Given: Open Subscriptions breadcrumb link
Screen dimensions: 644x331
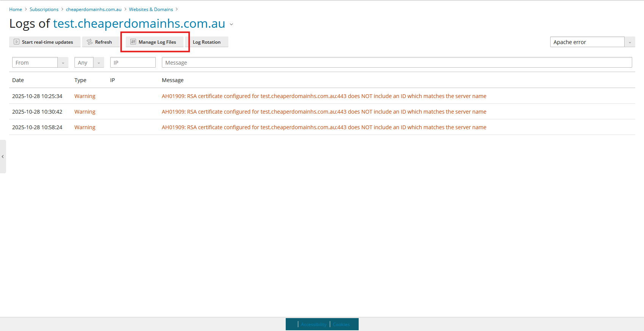Looking at the screenshot, I should click(x=44, y=10).
